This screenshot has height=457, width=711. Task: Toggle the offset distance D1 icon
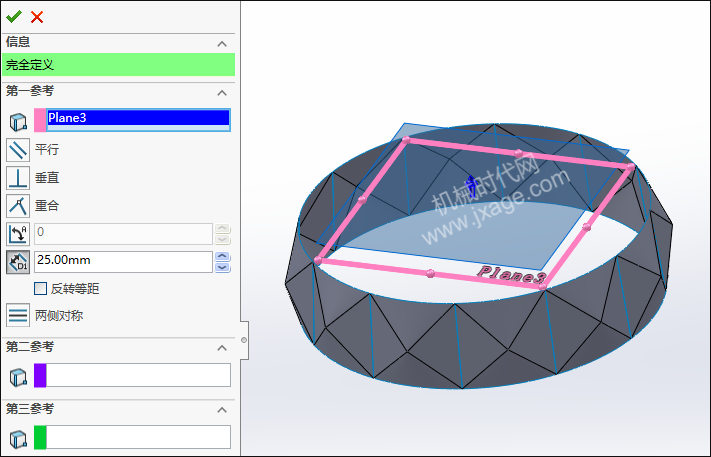pos(18,262)
